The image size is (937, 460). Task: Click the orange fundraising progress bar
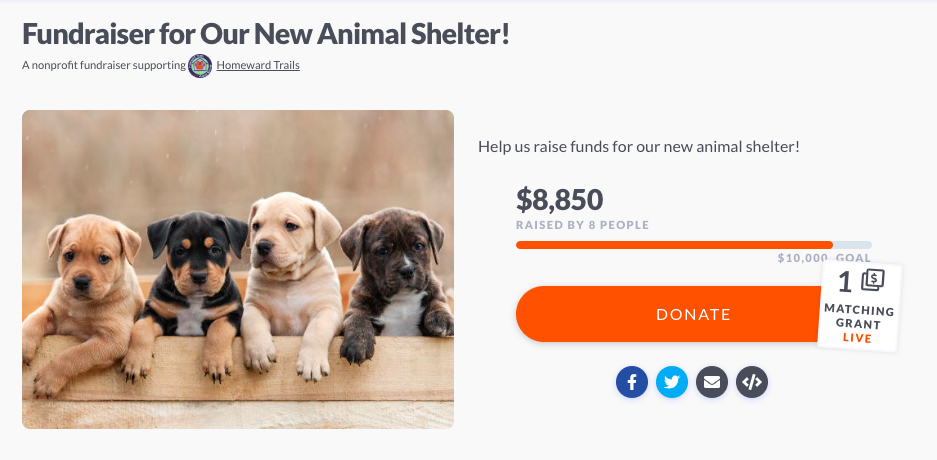click(x=693, y=245)
